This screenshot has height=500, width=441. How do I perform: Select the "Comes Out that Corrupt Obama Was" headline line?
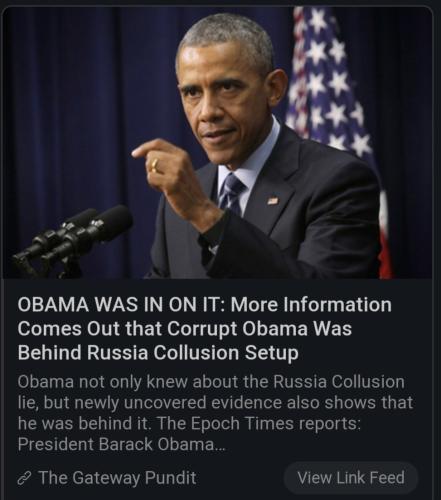click(x=185, y=329)
